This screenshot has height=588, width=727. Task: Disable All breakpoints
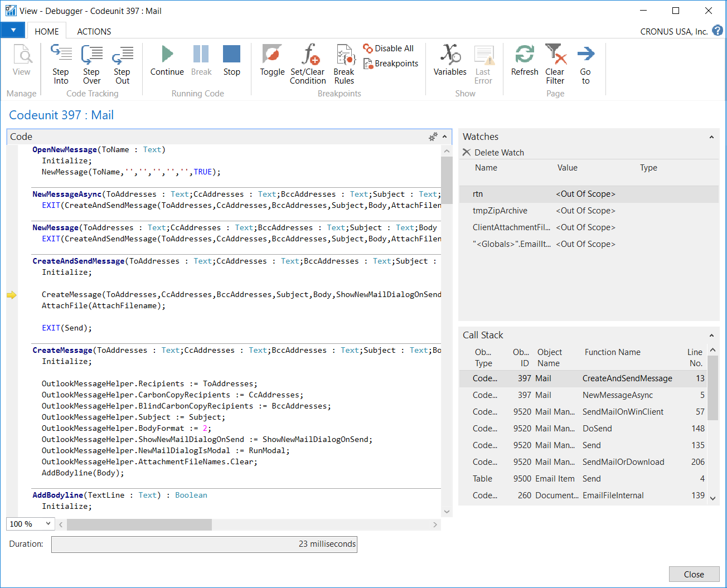point(389,48)
